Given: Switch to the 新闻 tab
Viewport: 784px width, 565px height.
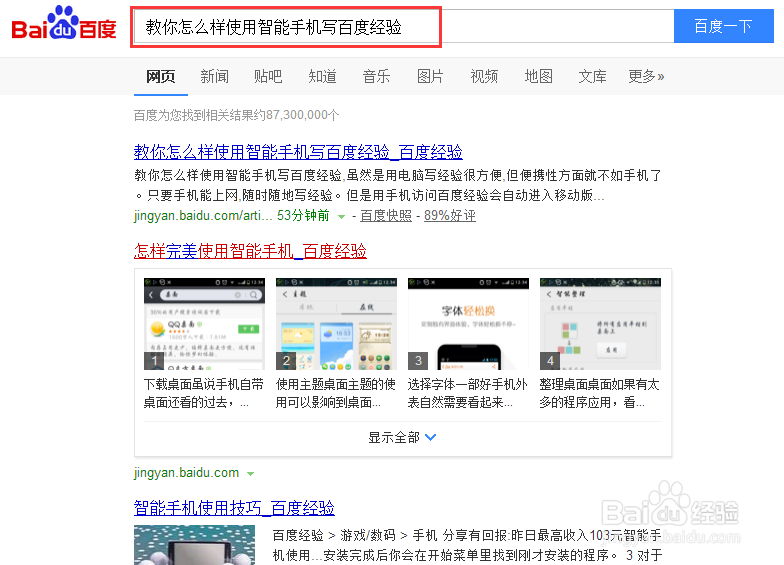Looking at the screenshot, I should point(214,76).
